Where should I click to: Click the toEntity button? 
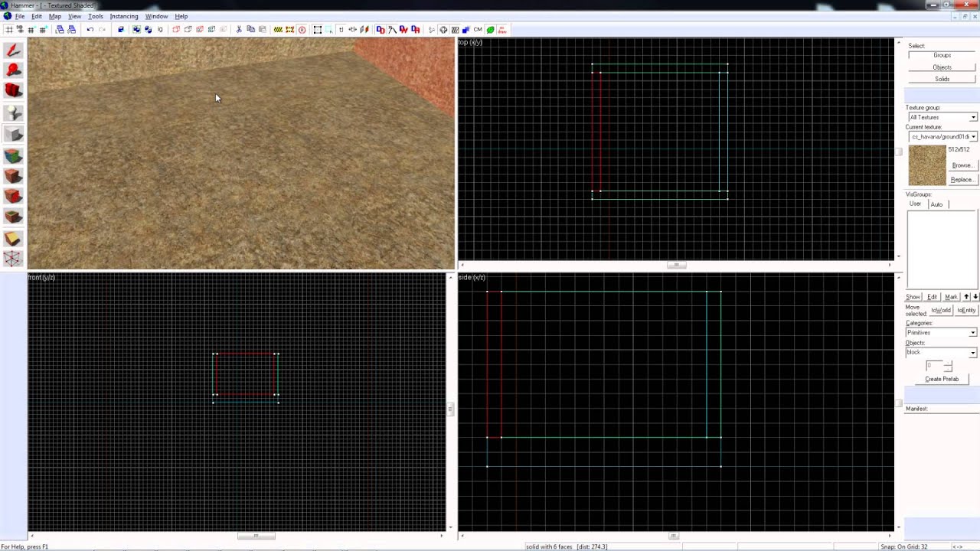click(966, 310)
